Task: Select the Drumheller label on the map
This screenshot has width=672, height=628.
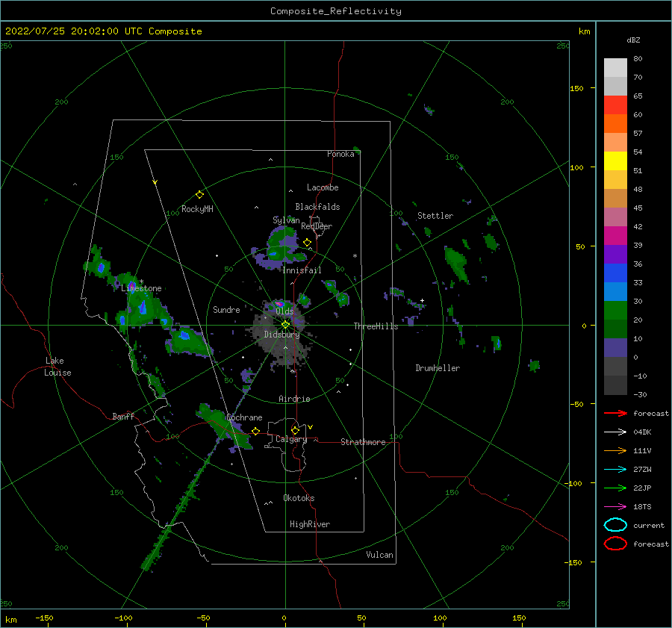Action: 438,368
